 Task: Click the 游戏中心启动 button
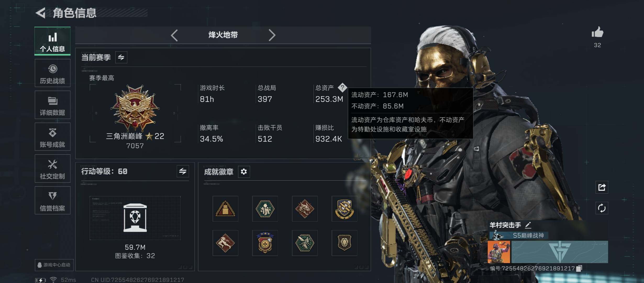click(x=54, y=265)
